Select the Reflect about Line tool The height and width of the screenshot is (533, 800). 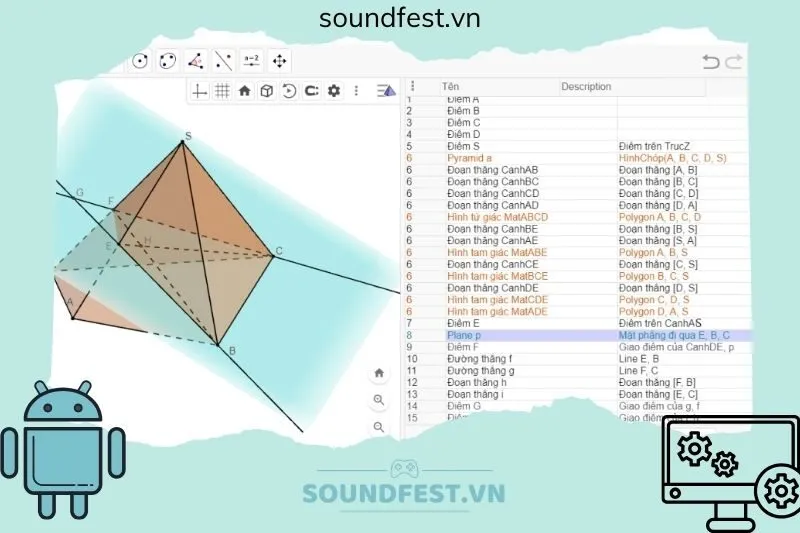[x=224, y=61]
